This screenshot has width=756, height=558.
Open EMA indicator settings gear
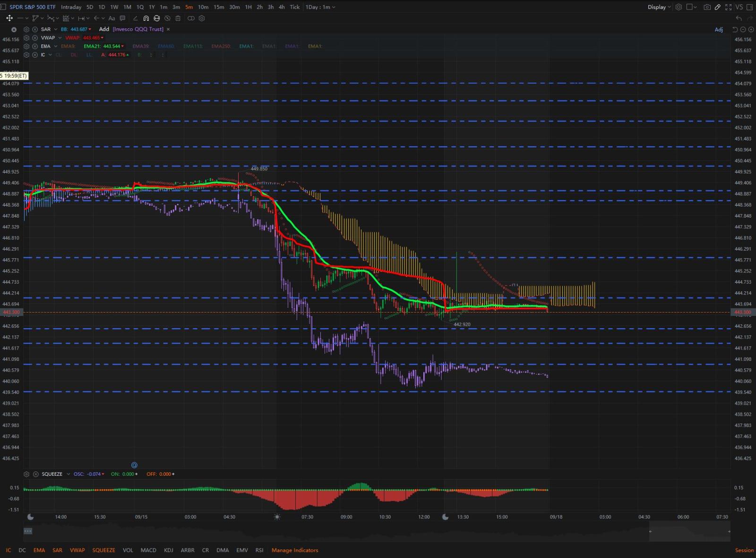coord(26,46)
